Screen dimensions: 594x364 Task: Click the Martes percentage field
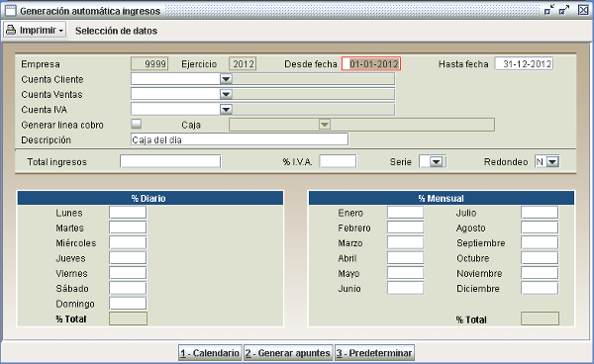(x=128, y=227)
